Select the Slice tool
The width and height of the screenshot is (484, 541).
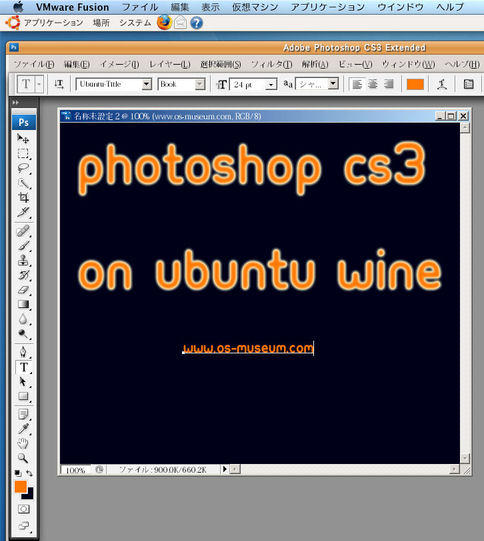[x=23, y=212]
